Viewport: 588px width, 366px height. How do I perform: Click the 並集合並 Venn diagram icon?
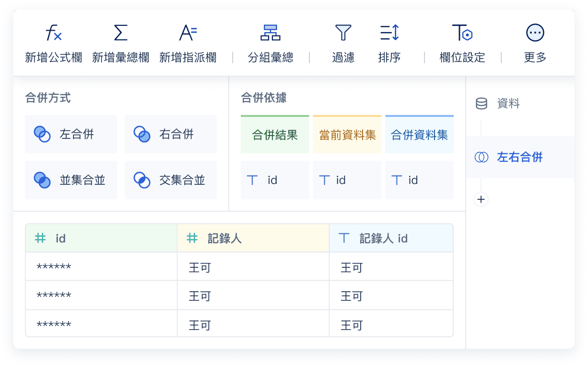[x=42, y=180]
